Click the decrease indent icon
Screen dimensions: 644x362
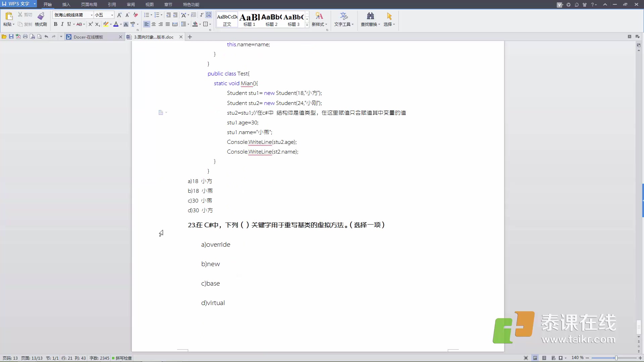(168, 15)
